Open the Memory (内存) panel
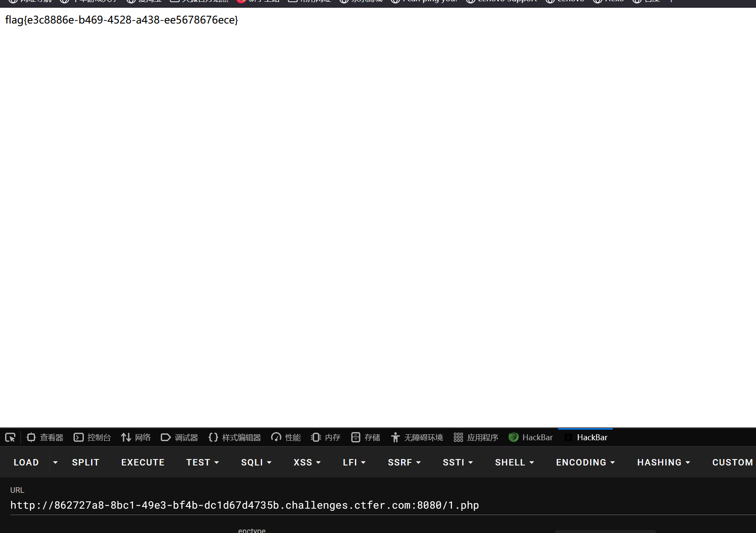The width and height of the screenshot is (756, 533). (326, 437)
